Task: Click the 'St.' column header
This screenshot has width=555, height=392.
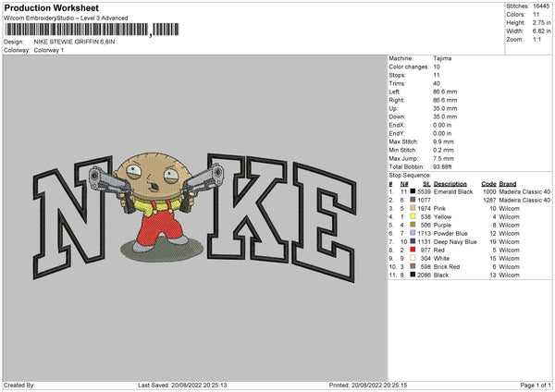Action: tap(426, 184)
